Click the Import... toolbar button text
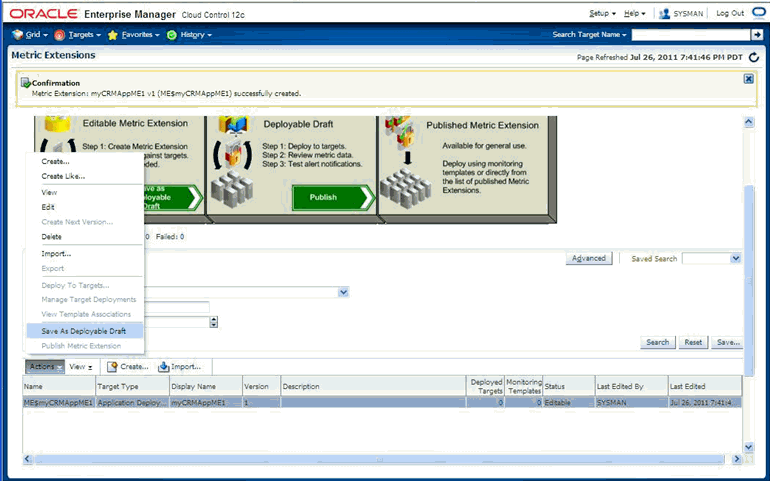The height and width of the screenshot is (481, 770). 186,367
